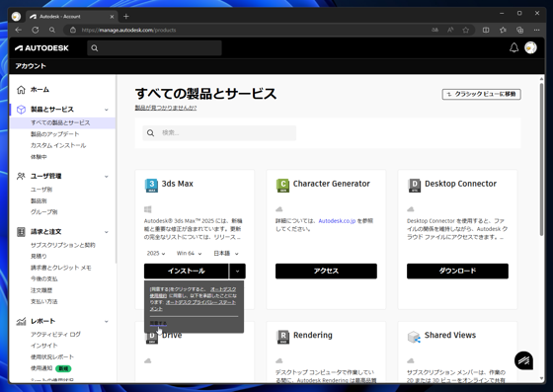Click the Character Generator product icon
The image size is (553, 392).
pos(282,186)
